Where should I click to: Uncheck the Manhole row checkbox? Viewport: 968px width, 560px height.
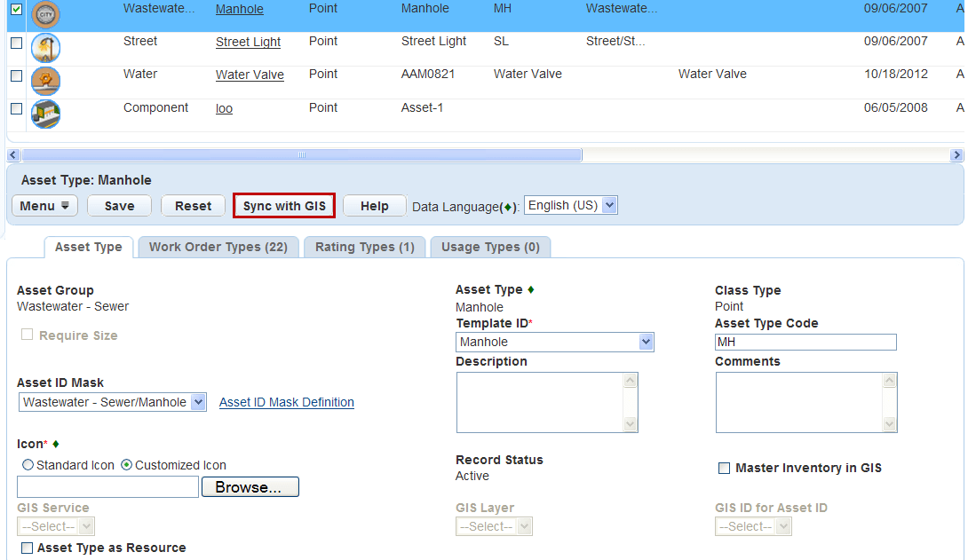(x=16, y=10)
